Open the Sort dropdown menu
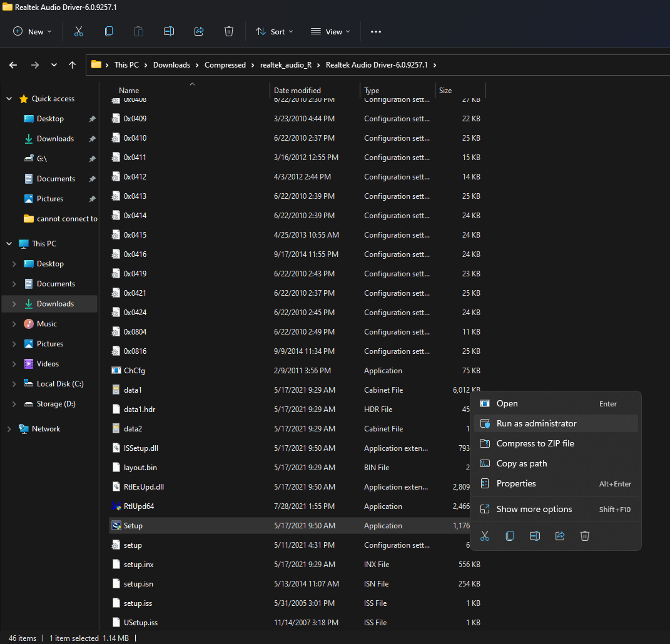This screenshot has height=644, width=670. tap(274, 31)
